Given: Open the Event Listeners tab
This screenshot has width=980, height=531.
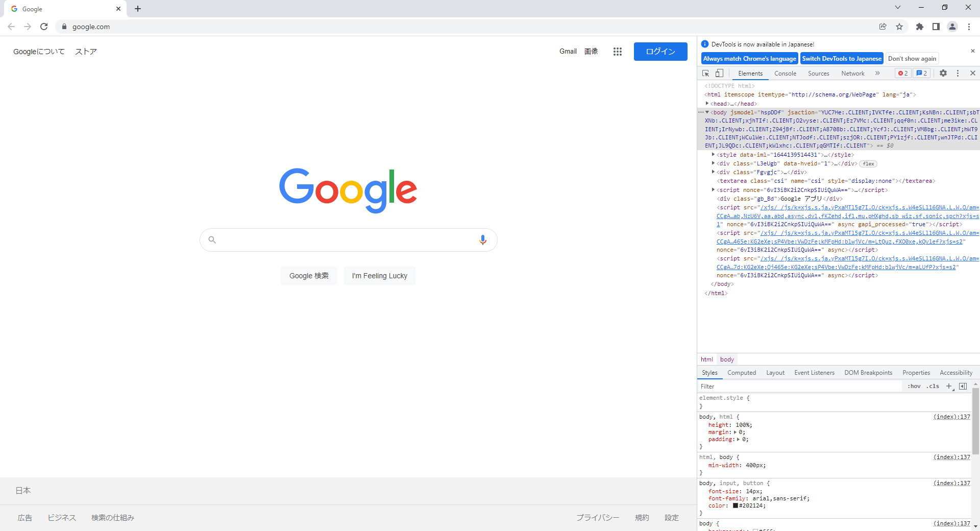Looking at the screenshot, I should [814, 373].
